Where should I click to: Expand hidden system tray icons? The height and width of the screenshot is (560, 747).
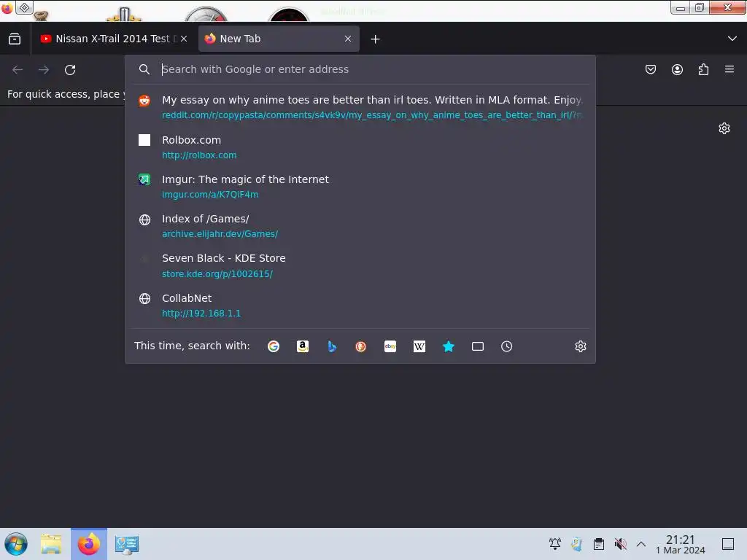coord(641,544)
